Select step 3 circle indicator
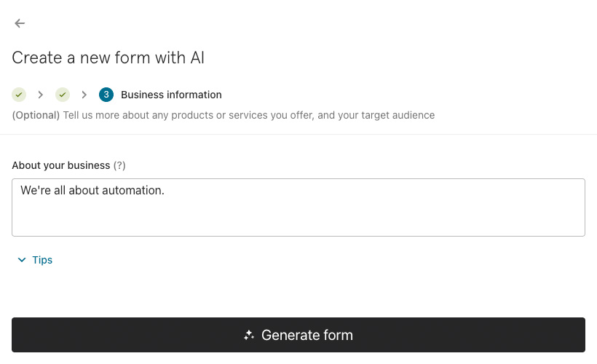Viewport: 597px width, 364px height. [x=106, y=95]
